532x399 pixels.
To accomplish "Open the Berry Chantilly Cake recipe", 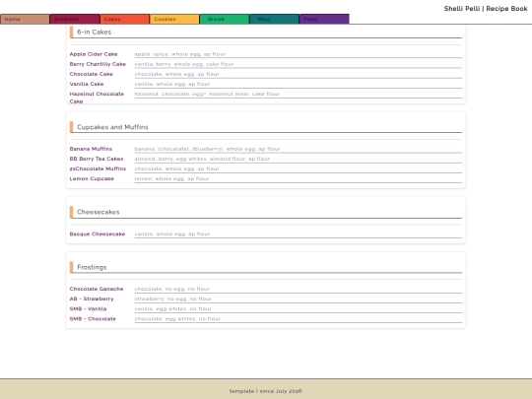I will click(x=98, y=64).
